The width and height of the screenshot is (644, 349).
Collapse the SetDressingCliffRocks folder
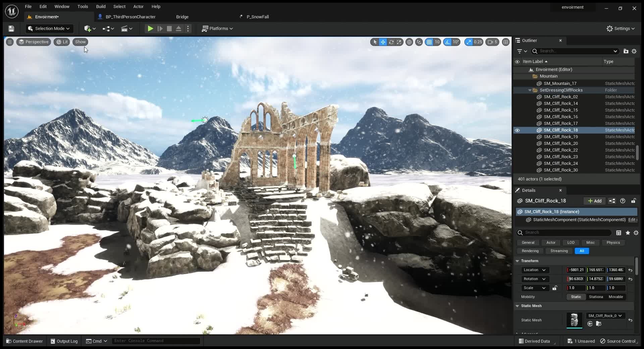(530, 90)
